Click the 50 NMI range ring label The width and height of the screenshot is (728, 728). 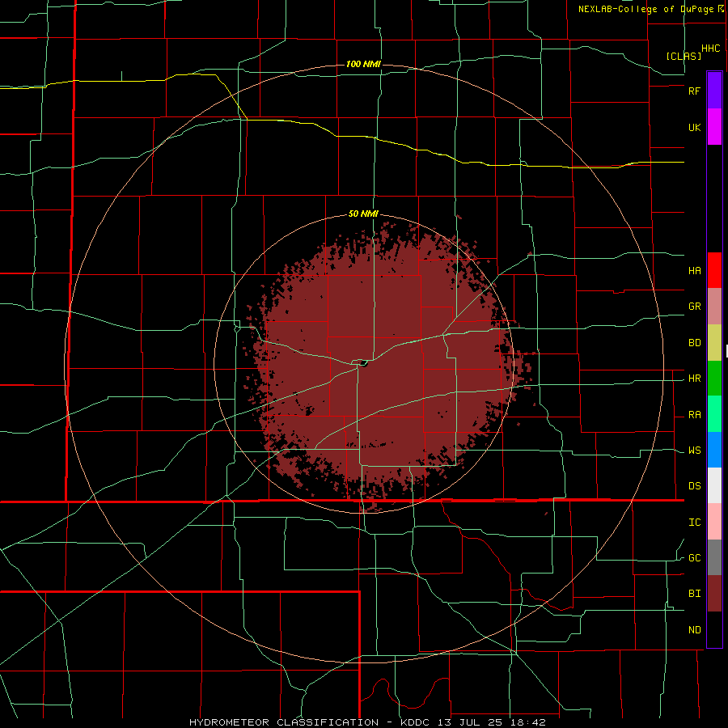tap(363, 214)
